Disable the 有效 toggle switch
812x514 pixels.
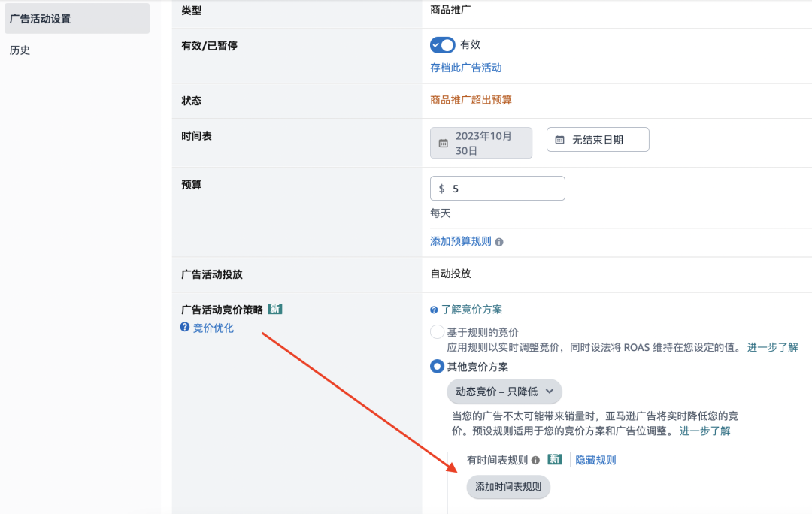441,45
